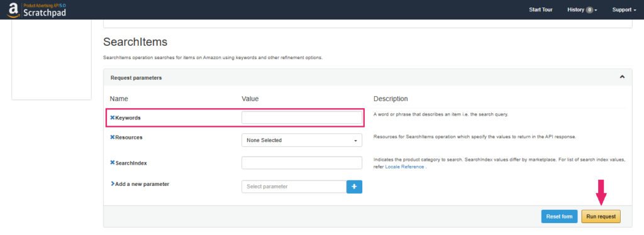The image size is (644, 235).
Task: Collapse the Request parameters panel chevron
Action: [x=622, y=77]
